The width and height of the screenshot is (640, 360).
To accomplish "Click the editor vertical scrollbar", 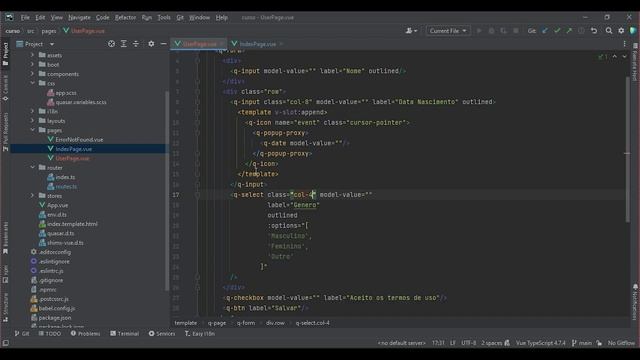I will pyautogui.click(x=627, y=149).
